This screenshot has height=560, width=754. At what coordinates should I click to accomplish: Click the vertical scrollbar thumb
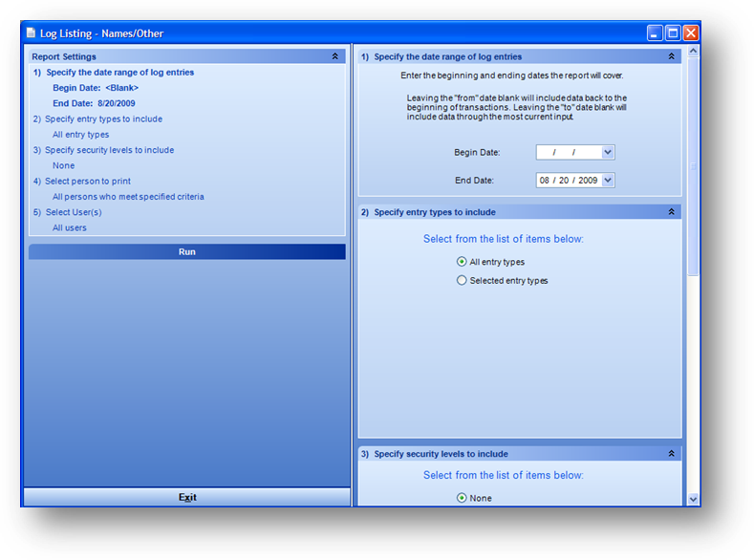pyautogui.click(x=693, y=167)
